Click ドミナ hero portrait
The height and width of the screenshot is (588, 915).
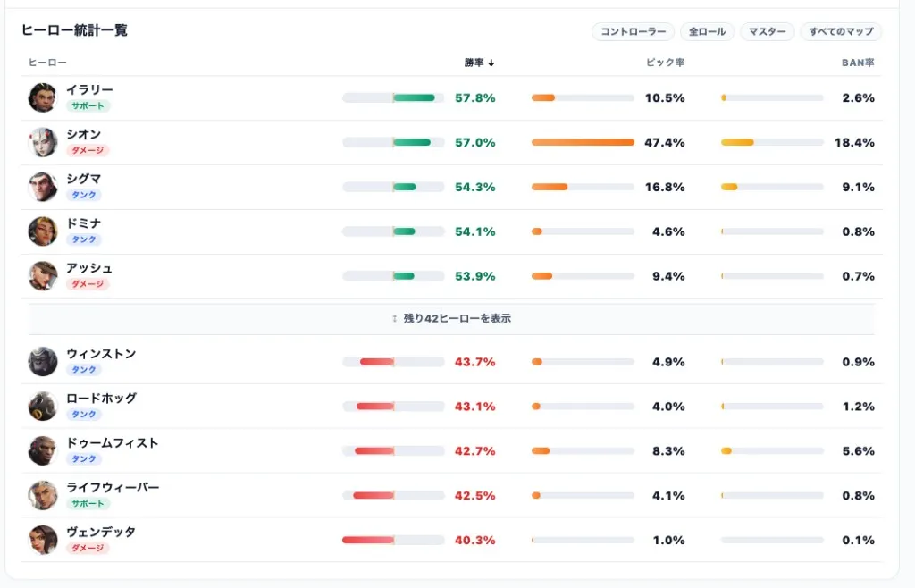coord(43,231)
